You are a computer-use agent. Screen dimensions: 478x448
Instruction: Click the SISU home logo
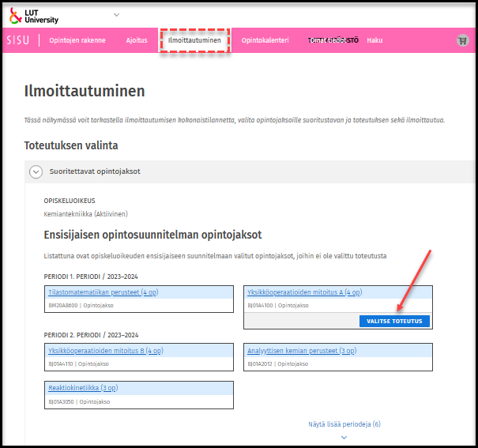point(18,40)
